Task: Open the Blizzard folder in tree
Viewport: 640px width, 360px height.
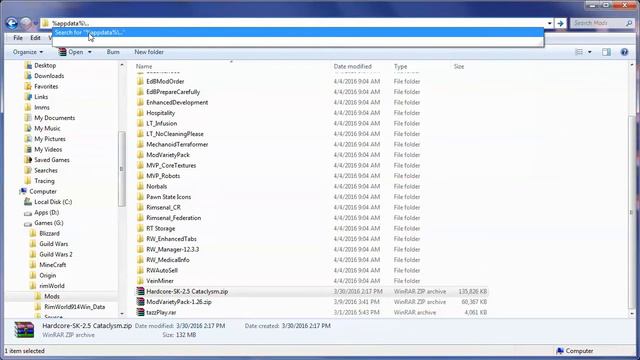Action: pos(49,233)
